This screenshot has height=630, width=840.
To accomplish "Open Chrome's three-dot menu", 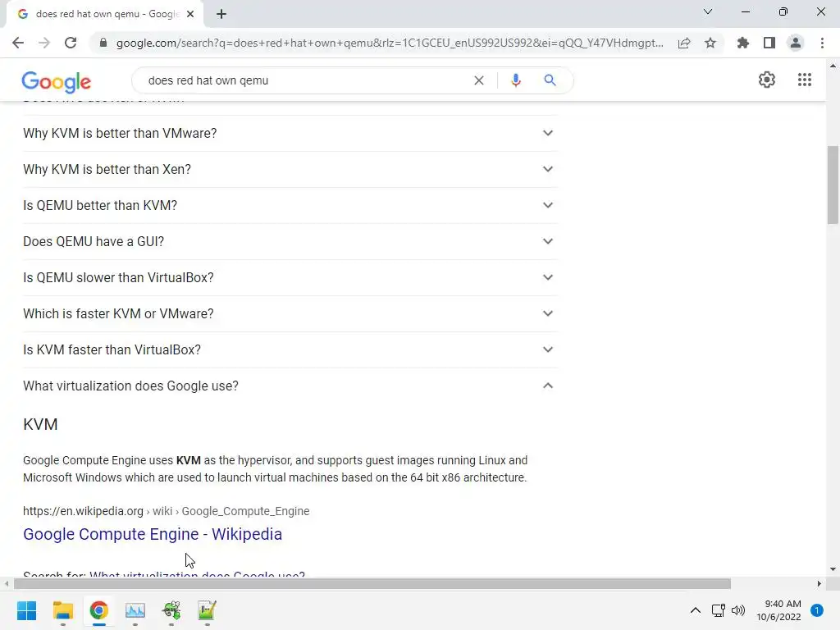I will tap(822, 43).
